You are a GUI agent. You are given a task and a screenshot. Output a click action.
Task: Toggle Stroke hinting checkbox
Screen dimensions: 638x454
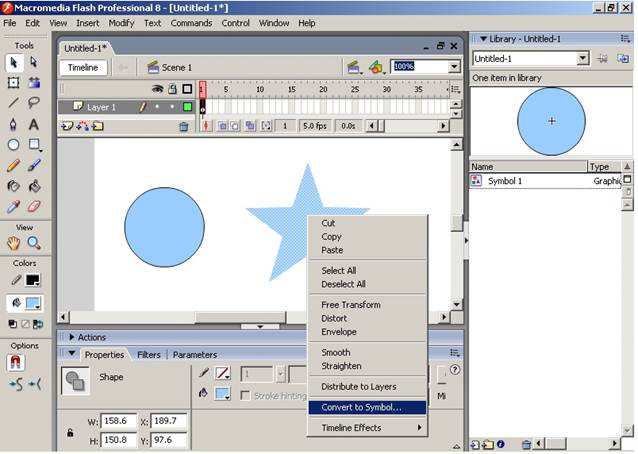tap(245, 395)
